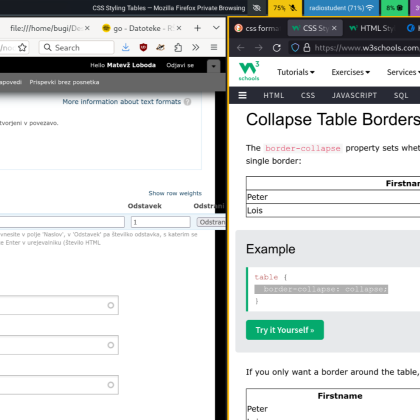Open the new tab plus button
This screenshot has height=420, width=420.
[x=197, y=28]
